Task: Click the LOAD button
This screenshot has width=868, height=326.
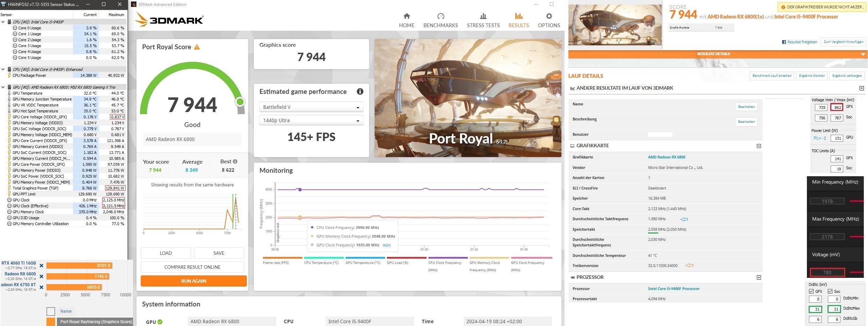Action: click(x=165, y=253)
